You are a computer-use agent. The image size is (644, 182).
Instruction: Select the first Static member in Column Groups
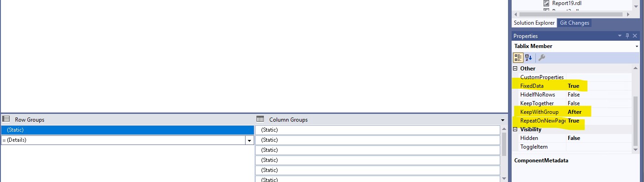tap(377, 130)
